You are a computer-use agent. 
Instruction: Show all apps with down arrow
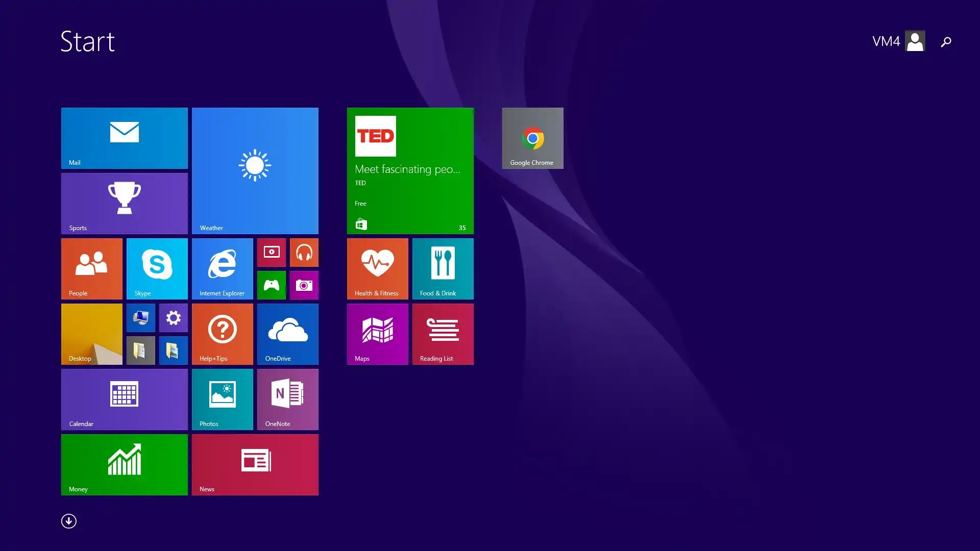coord(69,521)
